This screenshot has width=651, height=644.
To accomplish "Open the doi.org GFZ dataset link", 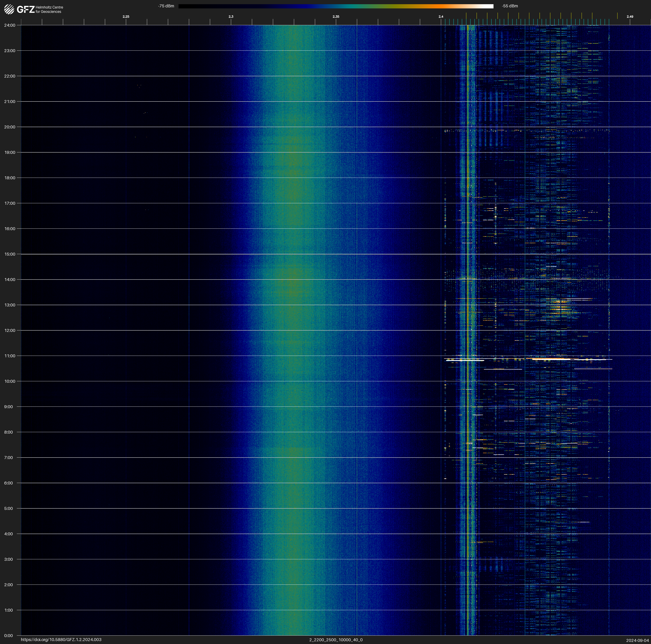I will point(61,640).
